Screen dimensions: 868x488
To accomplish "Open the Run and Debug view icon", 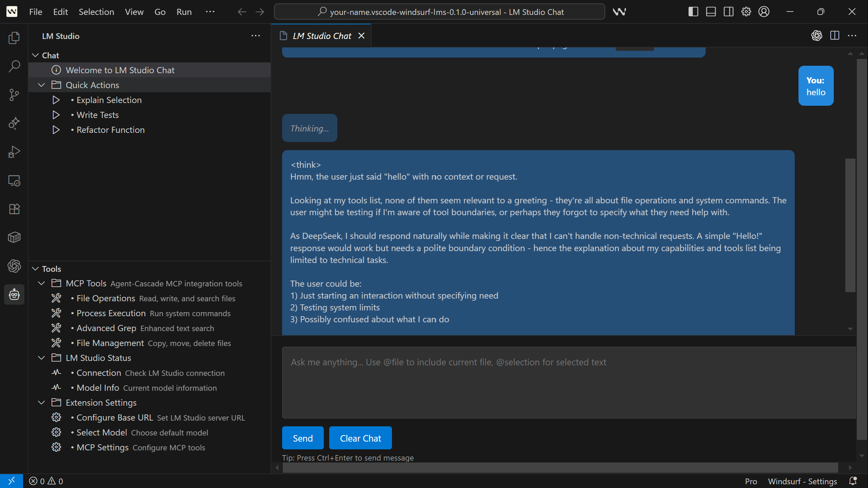I will click(14, 151).
